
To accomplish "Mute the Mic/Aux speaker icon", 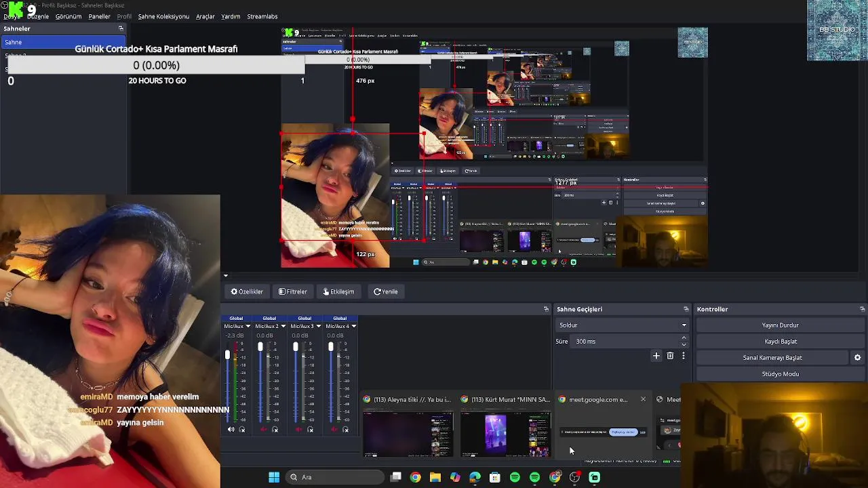I will coord(231,429).
